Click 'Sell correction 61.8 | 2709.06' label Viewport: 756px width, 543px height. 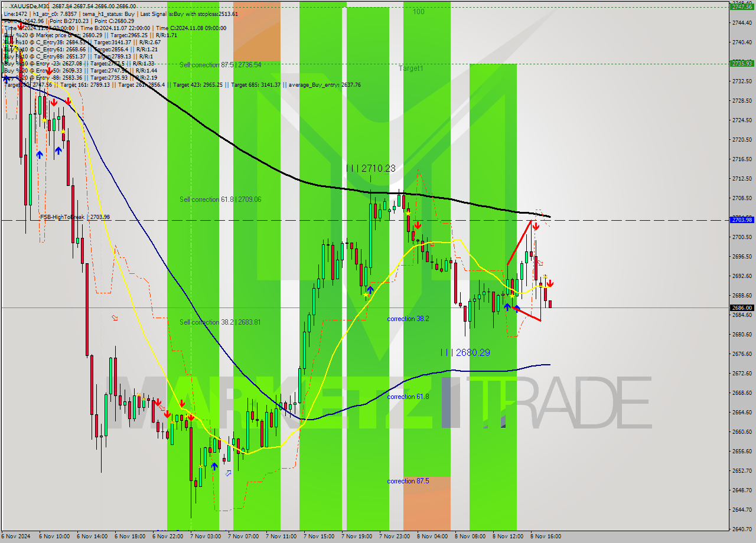pyautogui.click(x=220, y=199)
